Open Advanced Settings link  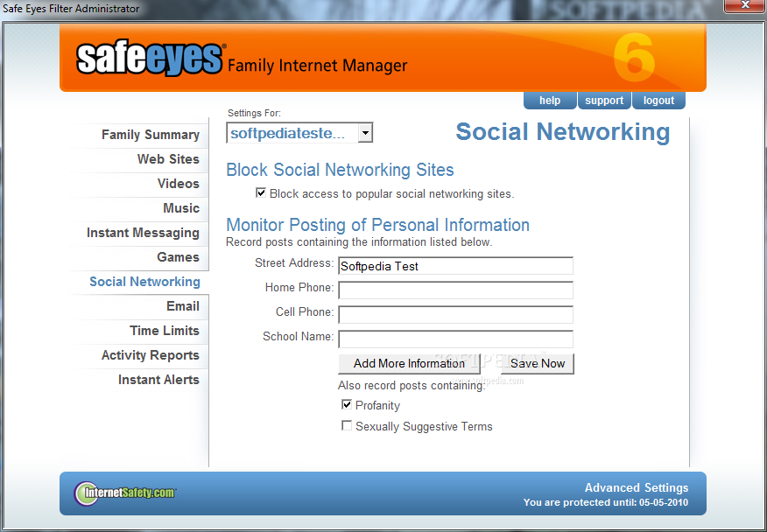click(x=637, y=487)
